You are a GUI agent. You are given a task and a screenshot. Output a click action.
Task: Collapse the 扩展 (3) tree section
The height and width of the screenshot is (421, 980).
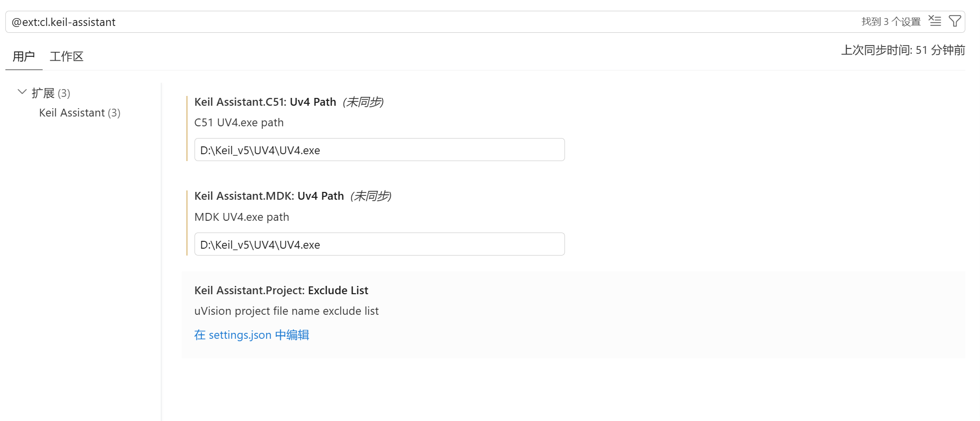(22, 92)
